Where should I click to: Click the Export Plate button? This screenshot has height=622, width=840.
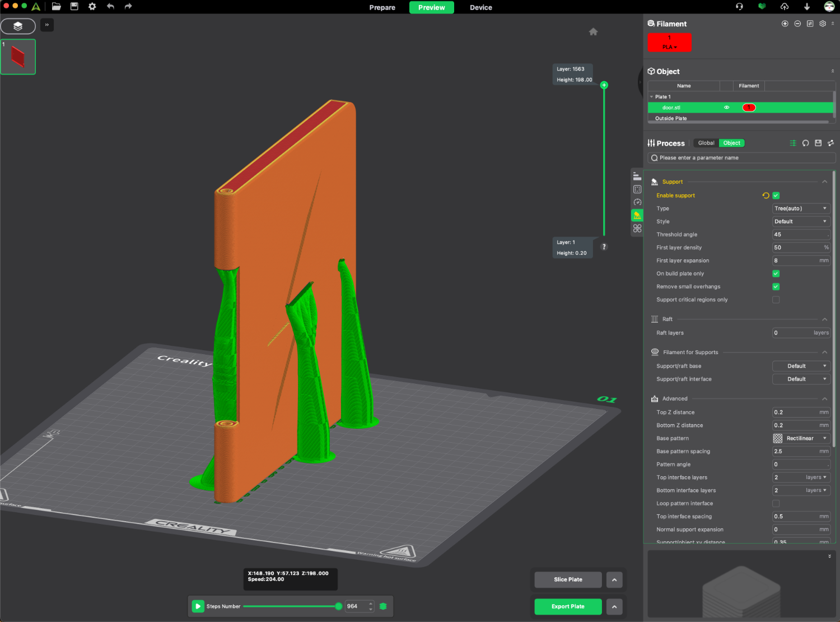click(x=568, y=607)
